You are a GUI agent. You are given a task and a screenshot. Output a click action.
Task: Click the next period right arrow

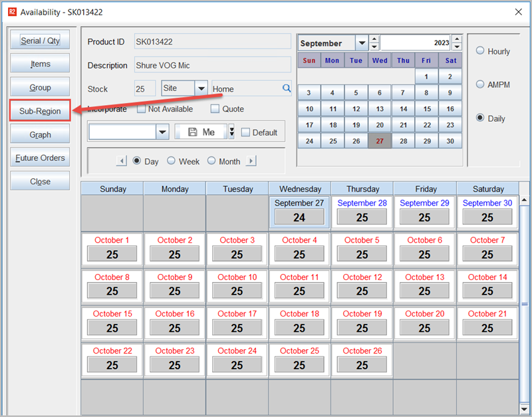(x=251, y=161)
